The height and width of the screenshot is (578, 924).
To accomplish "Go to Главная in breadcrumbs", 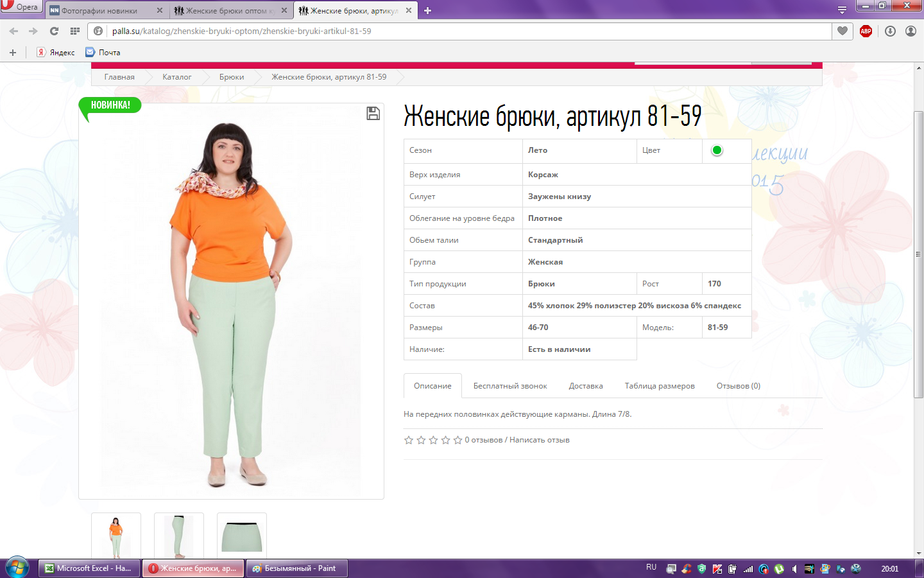I will coord(119,77).
